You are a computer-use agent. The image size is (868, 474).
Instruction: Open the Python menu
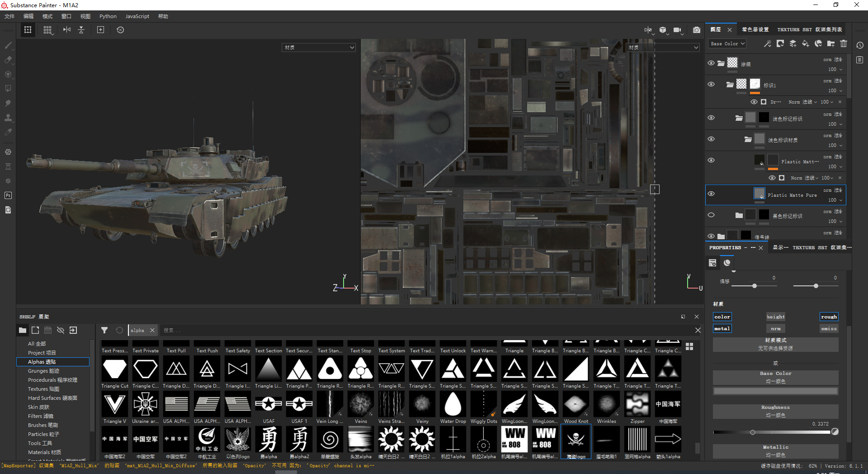coord(108,16)
